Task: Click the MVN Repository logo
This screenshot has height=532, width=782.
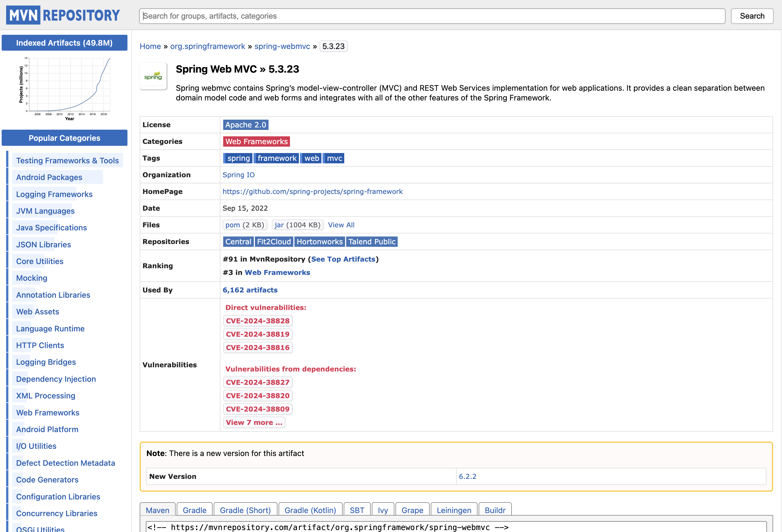Action: pyautogui.click(x=63, y=15)
